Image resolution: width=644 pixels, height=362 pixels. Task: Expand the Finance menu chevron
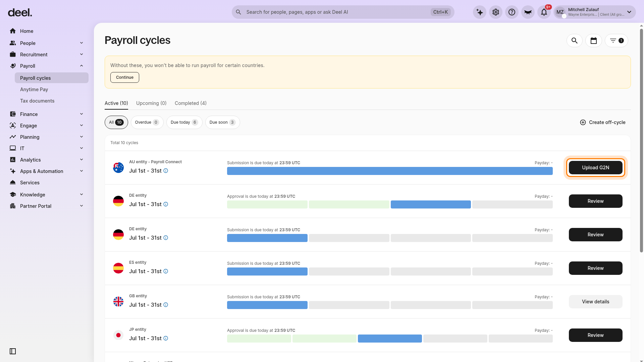pos(82,114)
